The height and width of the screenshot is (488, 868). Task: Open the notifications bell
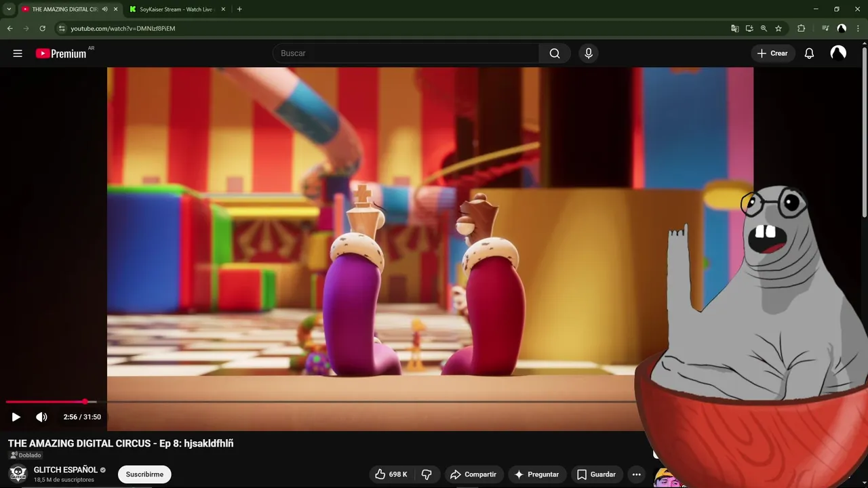(x=809, y=54)
